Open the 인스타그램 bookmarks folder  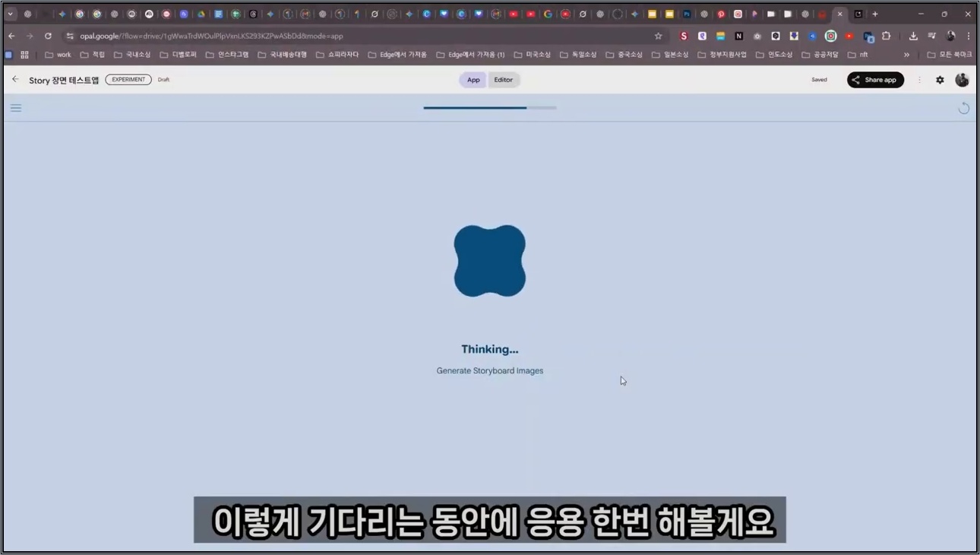tap(227, 55)
